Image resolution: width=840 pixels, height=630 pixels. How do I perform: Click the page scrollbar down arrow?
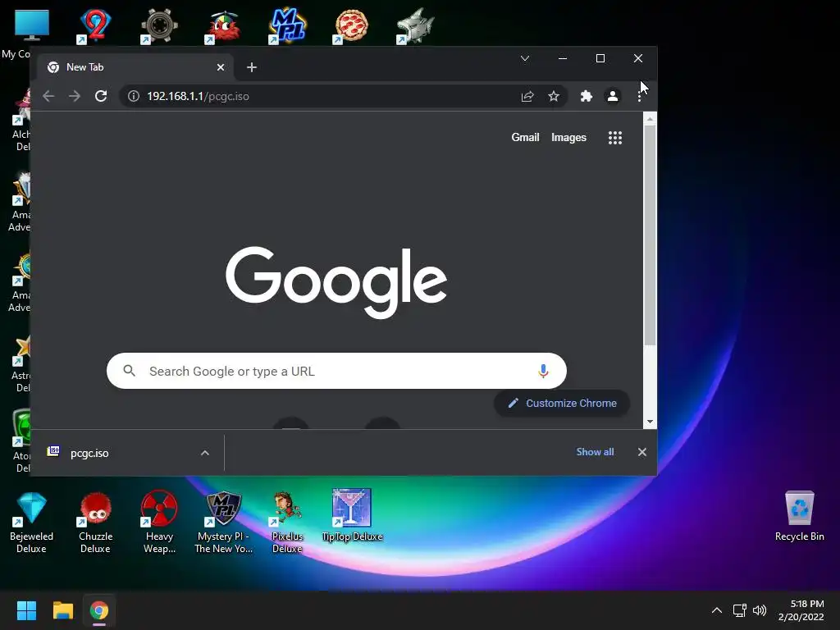point(650,422)
